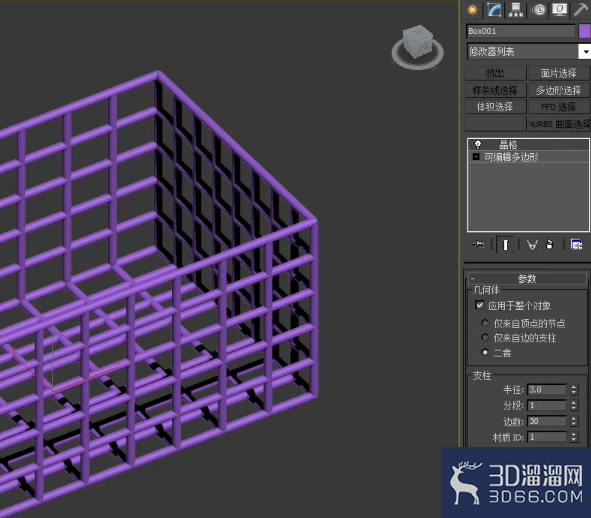The height and width of the screenshot is (518, 591).
Task: Open the Utilities hammer tab
Action: [x=581, y=9]
